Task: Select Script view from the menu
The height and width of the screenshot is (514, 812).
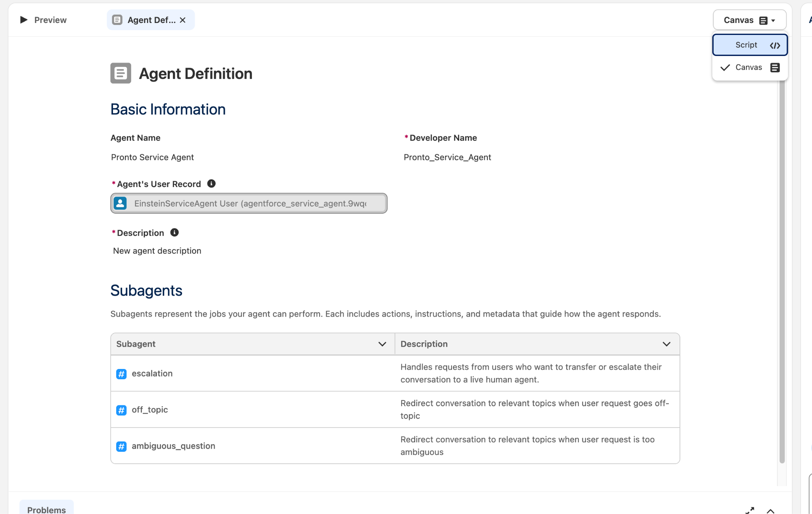Action: coord(750,45)
